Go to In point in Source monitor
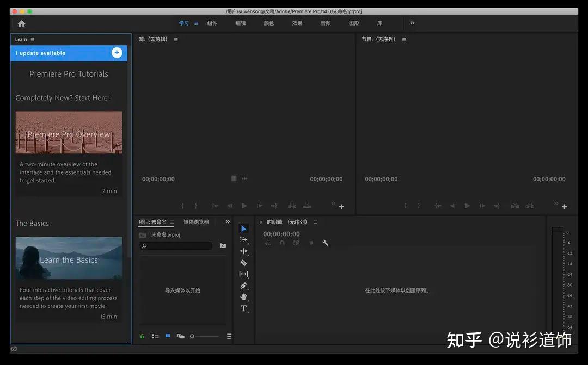The height and width of the screenshot is (365, 588). pyautogui.click(x=215, y=206)
